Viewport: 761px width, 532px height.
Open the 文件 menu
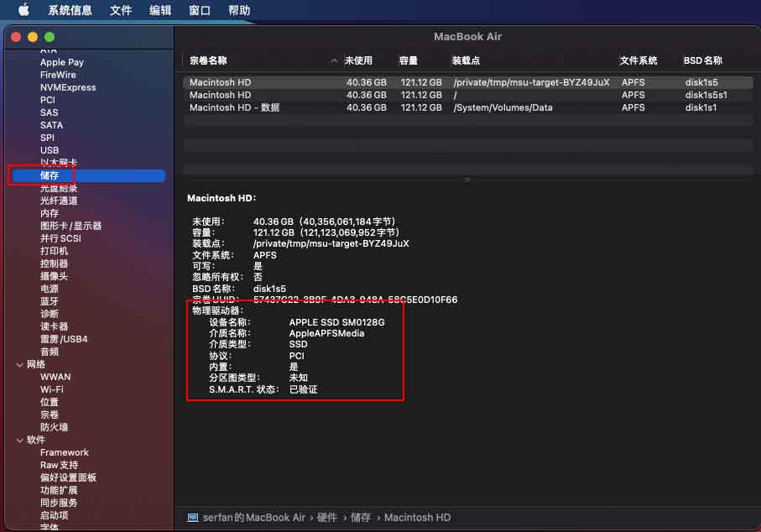tap(120, 10)
